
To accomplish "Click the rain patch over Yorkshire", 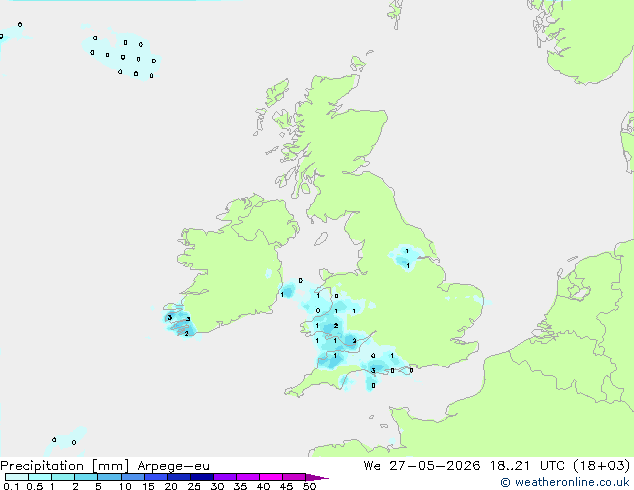I will coord(404,258).
